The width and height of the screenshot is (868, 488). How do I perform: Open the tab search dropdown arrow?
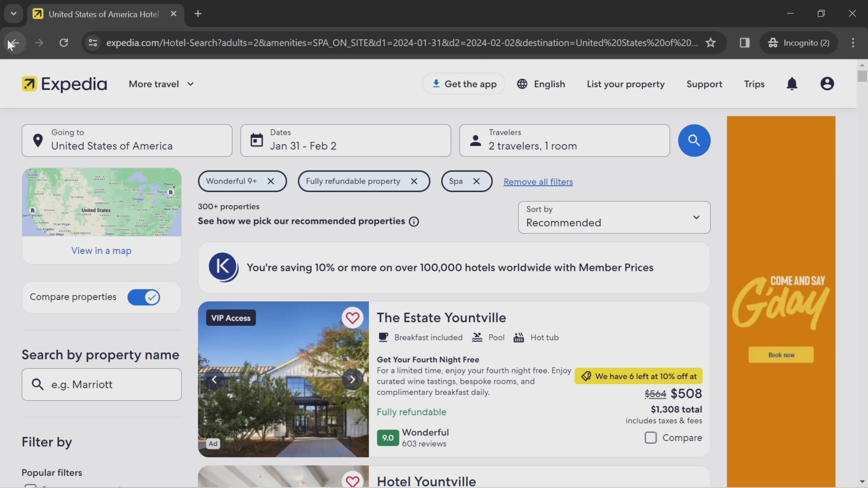point(14,14)
